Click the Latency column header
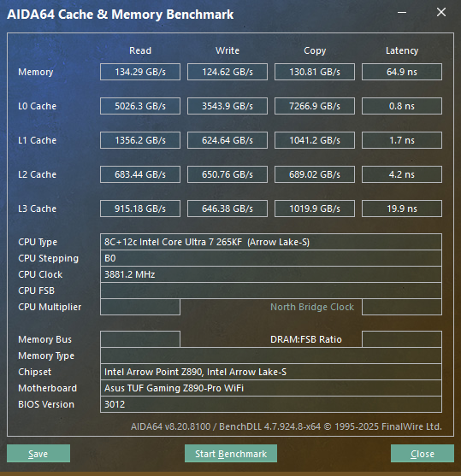The image size is (461, 476). (402, 50)
